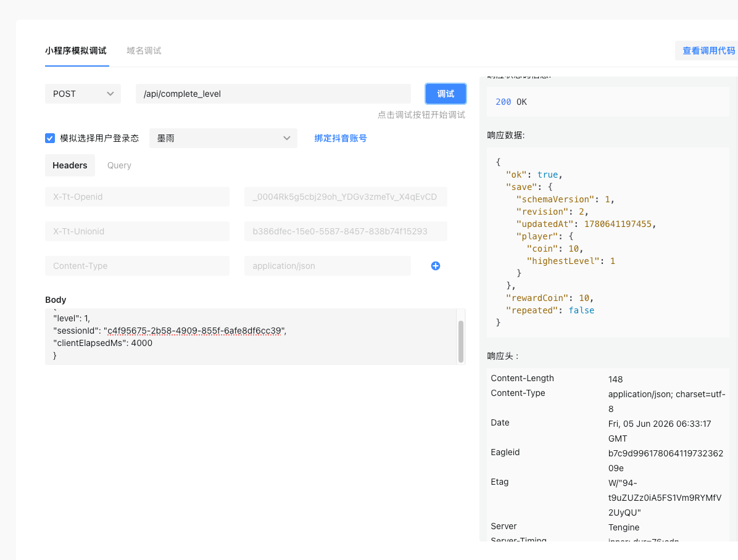Add a new header row with plus icon
Viewport: 738px width, 560px height.
click(436, 266)
